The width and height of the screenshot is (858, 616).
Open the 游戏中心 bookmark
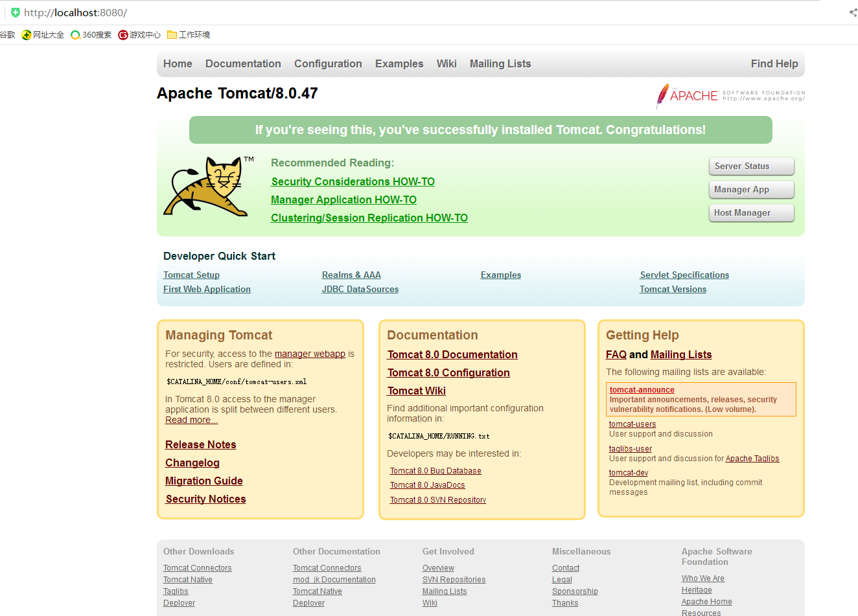click(x=139, y=35)
